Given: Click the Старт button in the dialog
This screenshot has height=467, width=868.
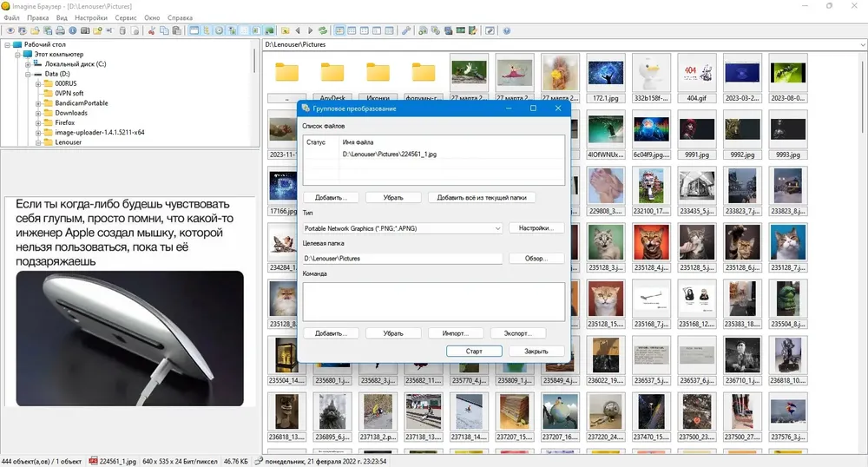Looking at the screenshot, I should [x=475, y=352].
